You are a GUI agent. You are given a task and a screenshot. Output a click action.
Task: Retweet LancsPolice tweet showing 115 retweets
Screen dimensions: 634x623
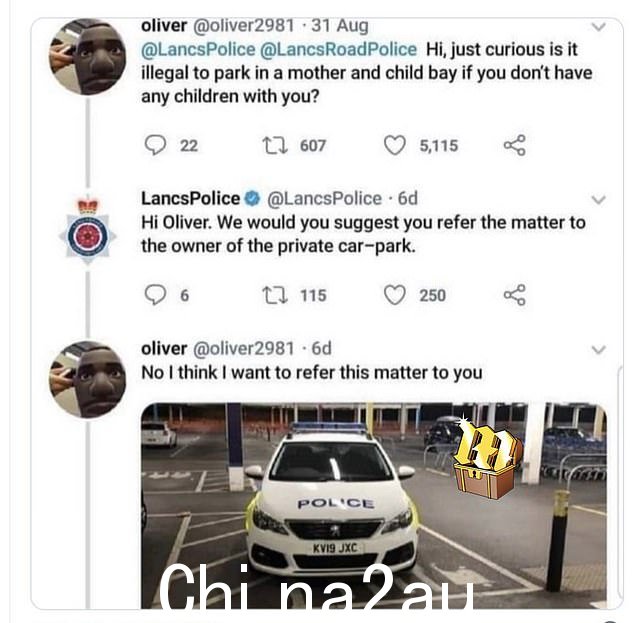coord(275,295)
